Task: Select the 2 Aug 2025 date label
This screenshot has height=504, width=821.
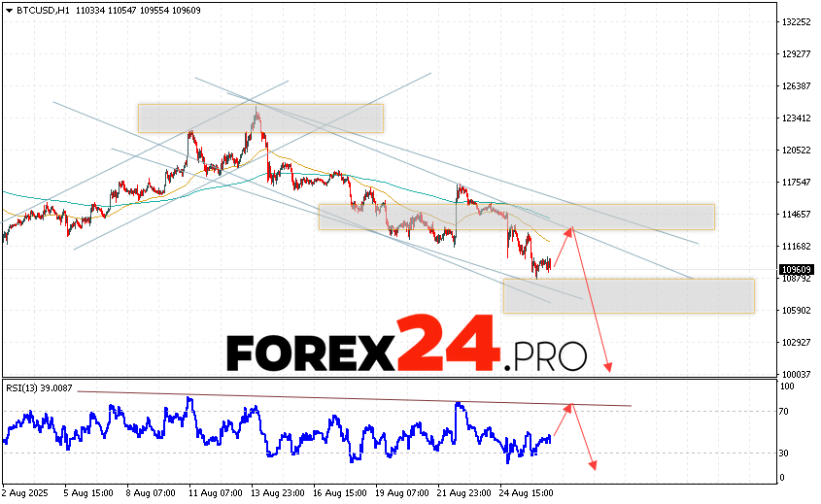Action: pos(26,492)
